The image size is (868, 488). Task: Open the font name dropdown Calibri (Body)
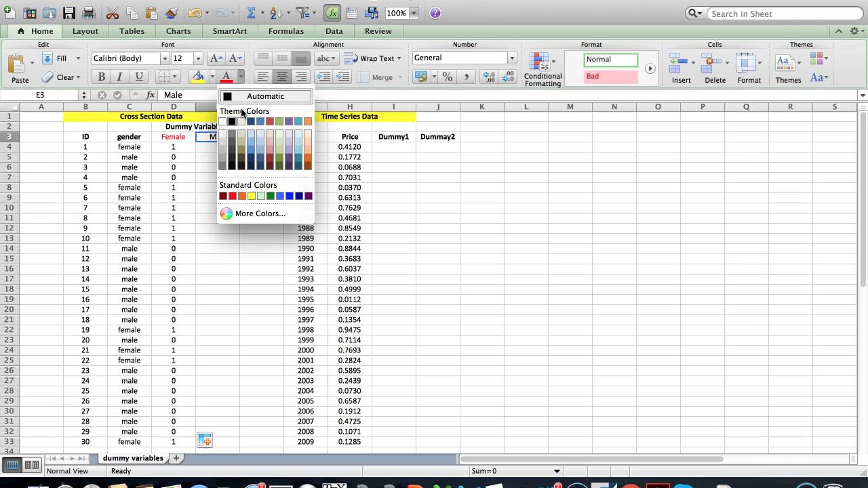click(164, 58)
